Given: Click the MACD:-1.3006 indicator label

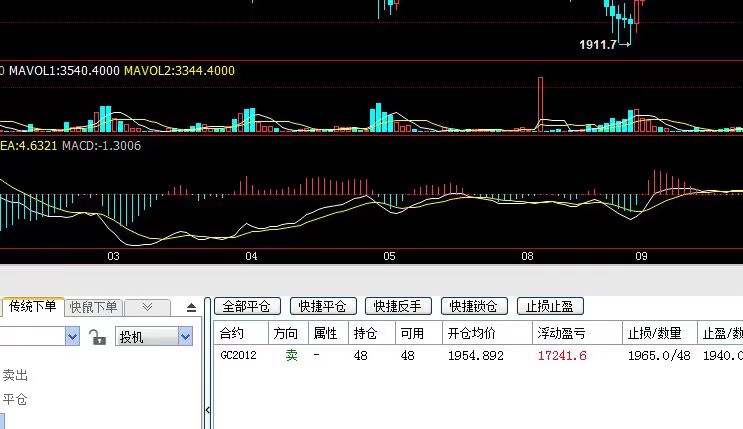Looking at the screenshot, I should (x=101, y=146).
